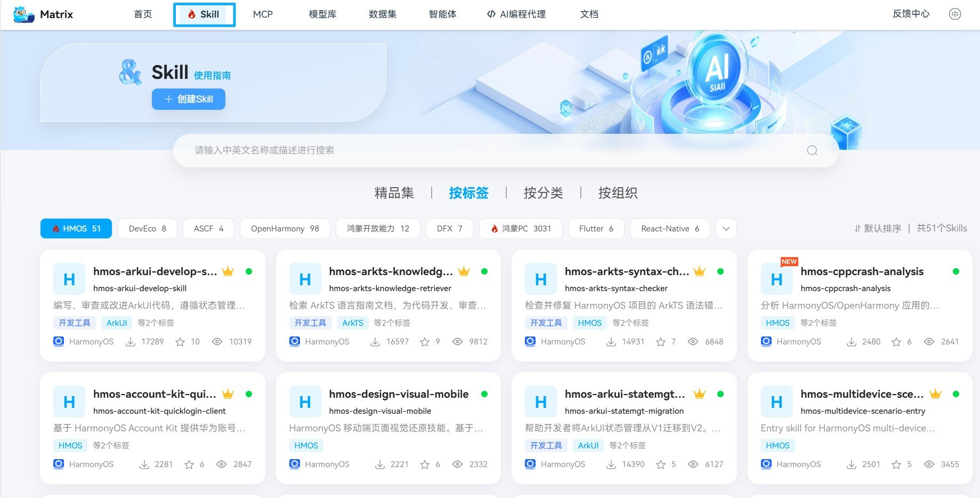Open hmos-arkts-knowledge-retriever card title
Viewport: 980px width, 498px height.
pos(391,271)
